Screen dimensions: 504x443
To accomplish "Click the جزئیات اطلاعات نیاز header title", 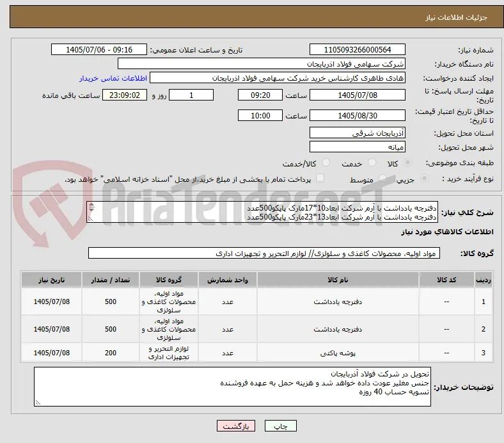I will 457,17.
